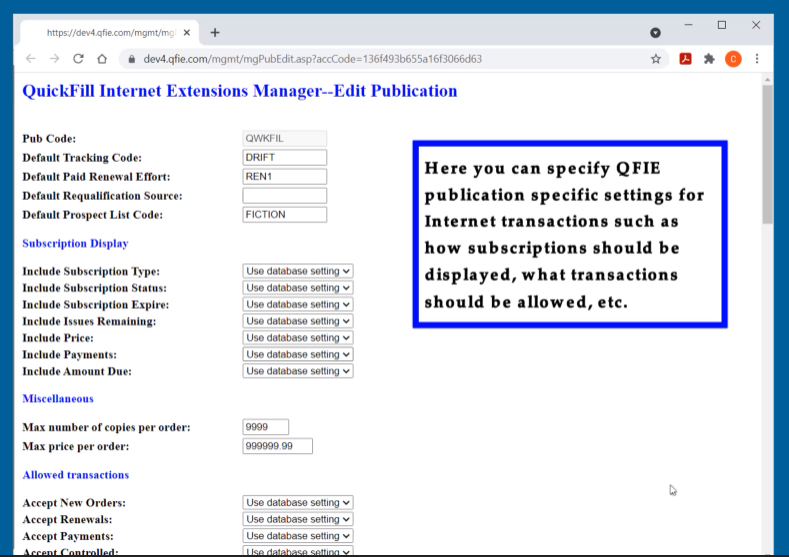Click the 'Max price per order:' label
The width and height of the screenshot is (789, 557).
tap(75, 446)
